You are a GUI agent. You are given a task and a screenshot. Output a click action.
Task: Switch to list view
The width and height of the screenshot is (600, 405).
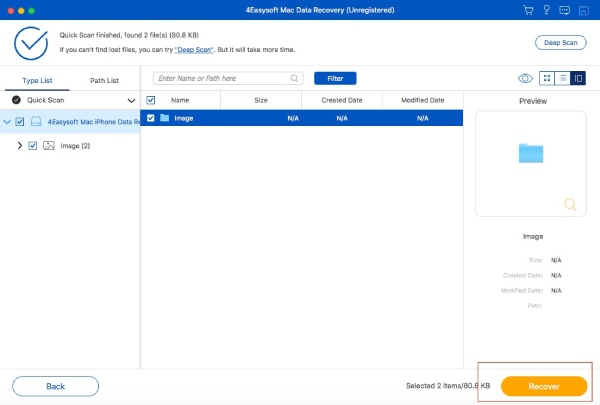tap(562, 78)
